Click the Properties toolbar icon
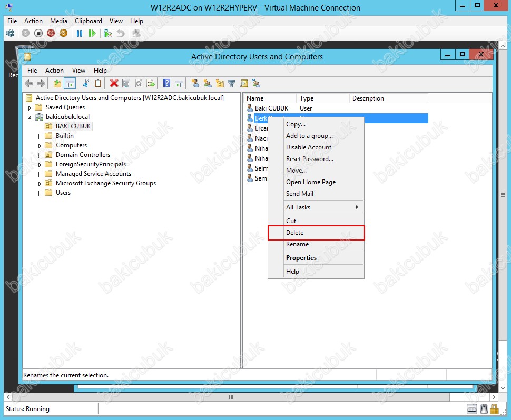 pyautogui.click(x=126, y=84)
